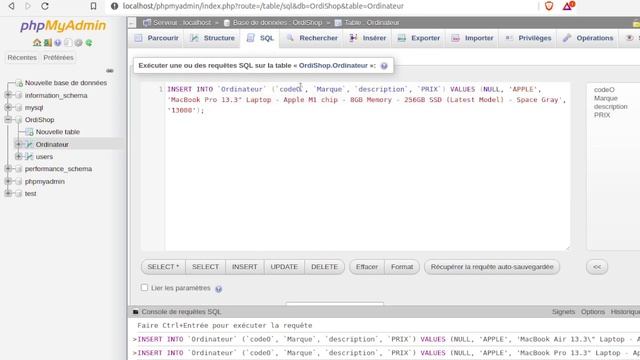
Task: Select codeO in the column list
Action: coord(604,89)
